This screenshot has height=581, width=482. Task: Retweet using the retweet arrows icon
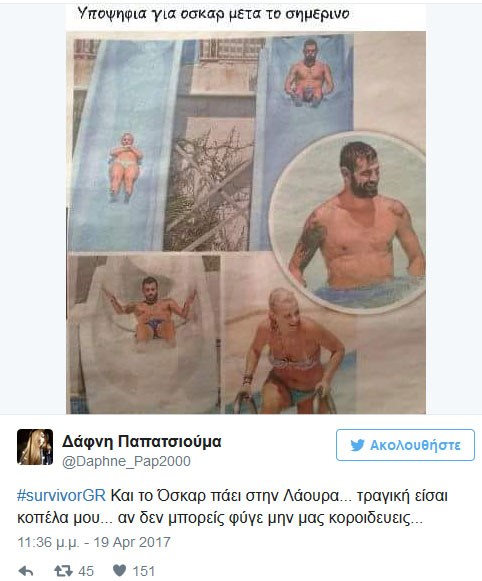click(x=63, y=571)
